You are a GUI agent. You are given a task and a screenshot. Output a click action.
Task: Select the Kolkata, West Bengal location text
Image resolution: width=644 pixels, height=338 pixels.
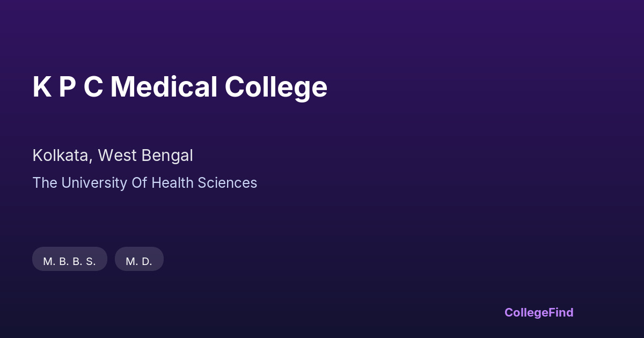[113, 156]
